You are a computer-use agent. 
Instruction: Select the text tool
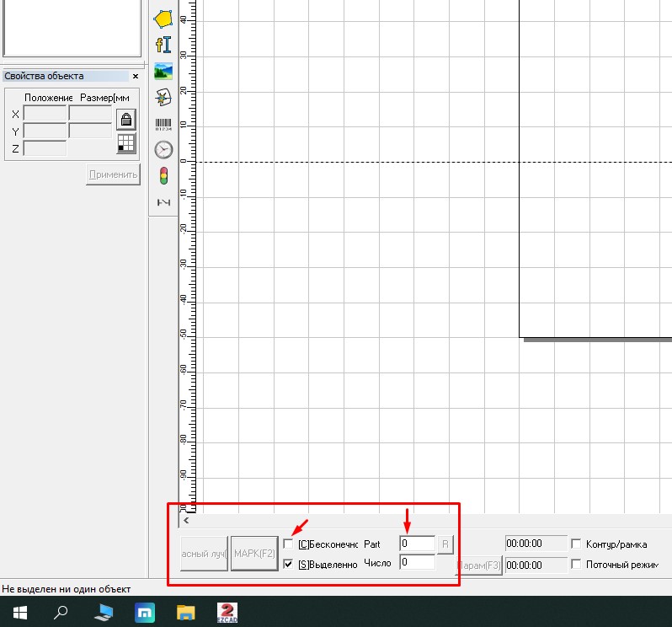coord(163,45)
